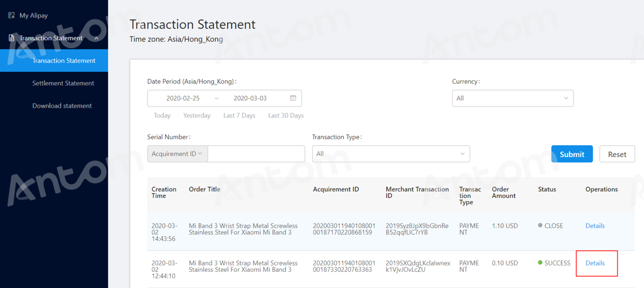Viewport: 644px width, 288px height.
Task: Choose Today date shortcut
Action: click(x=162, y=116)
